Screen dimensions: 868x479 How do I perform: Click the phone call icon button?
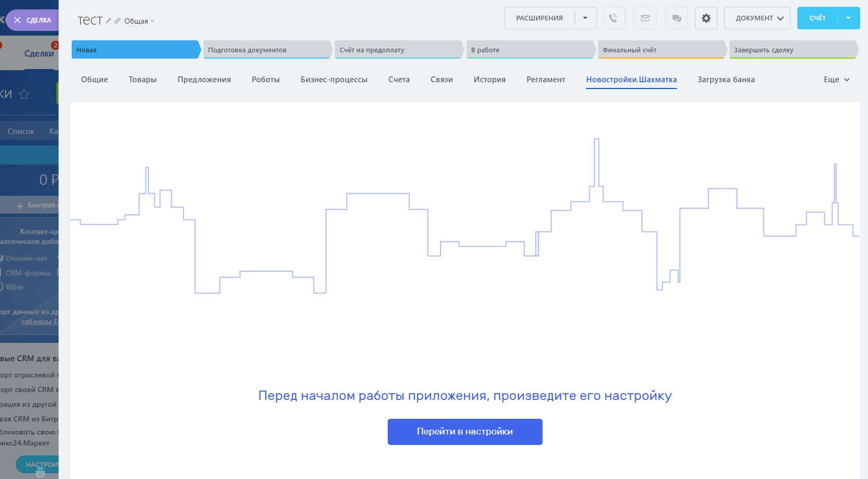click(613, 18)
